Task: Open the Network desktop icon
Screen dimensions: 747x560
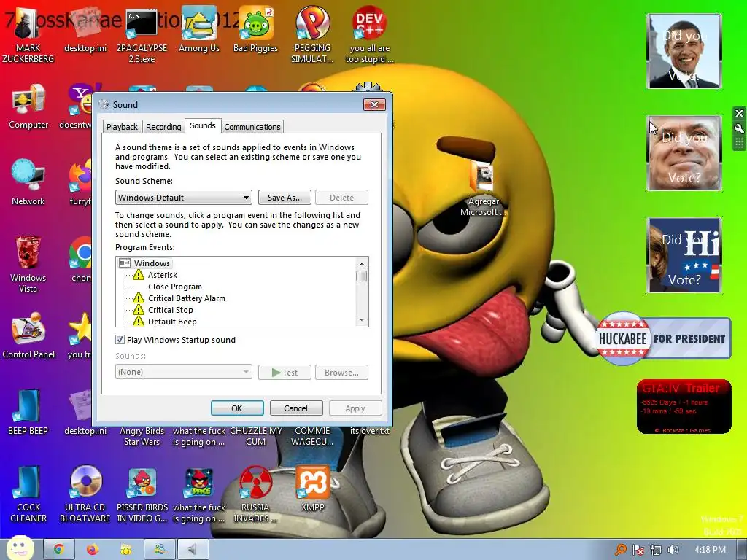Action: (28, 183)
